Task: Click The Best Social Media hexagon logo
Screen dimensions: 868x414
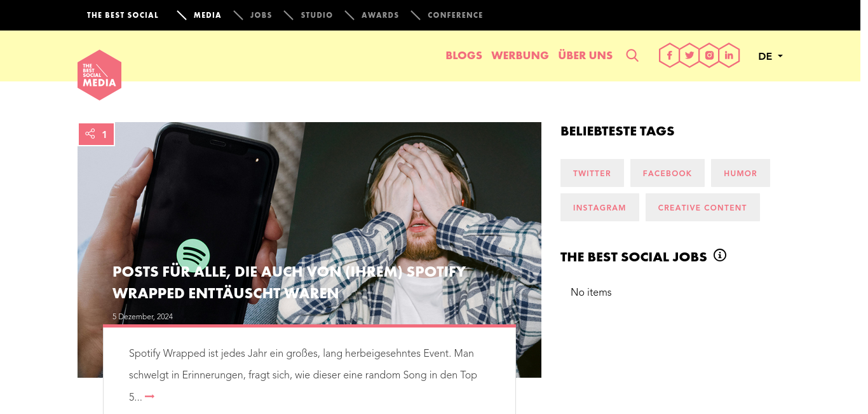Action: click(99, 75)
